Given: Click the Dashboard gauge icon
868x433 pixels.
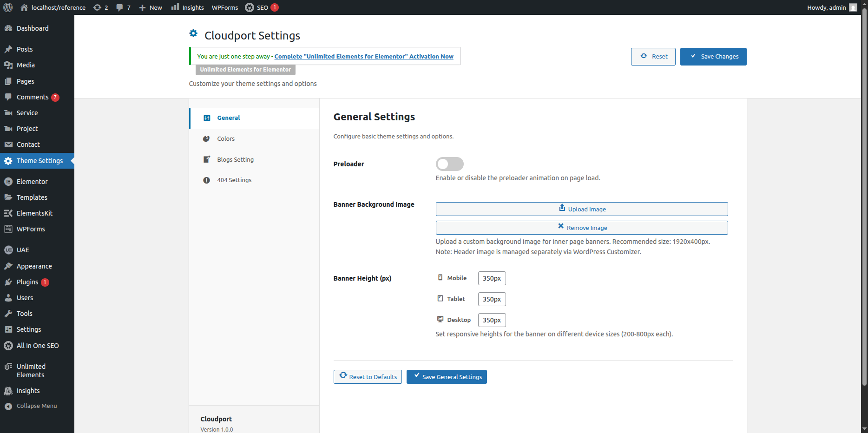Looking at the screenshot, I should (8, 28).
